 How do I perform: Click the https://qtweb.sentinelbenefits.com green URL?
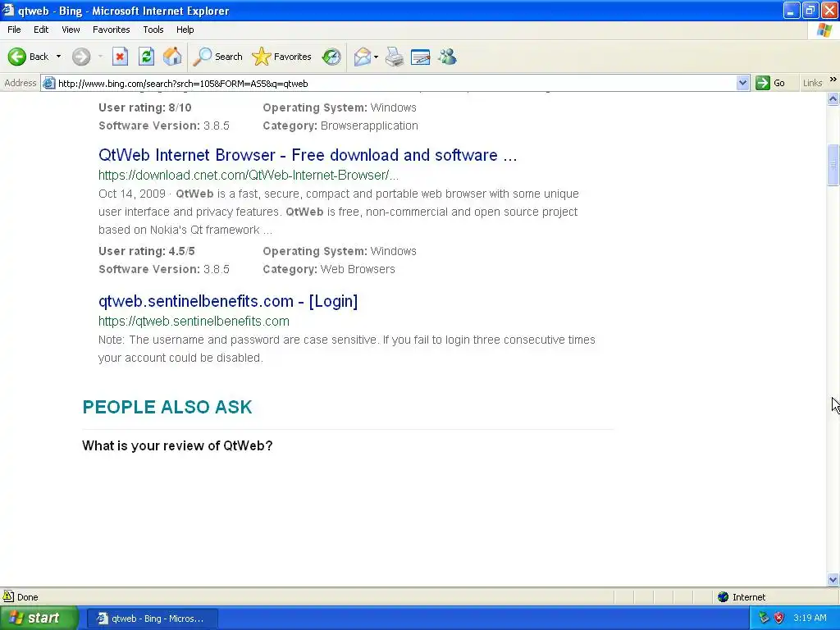point(194,321)
